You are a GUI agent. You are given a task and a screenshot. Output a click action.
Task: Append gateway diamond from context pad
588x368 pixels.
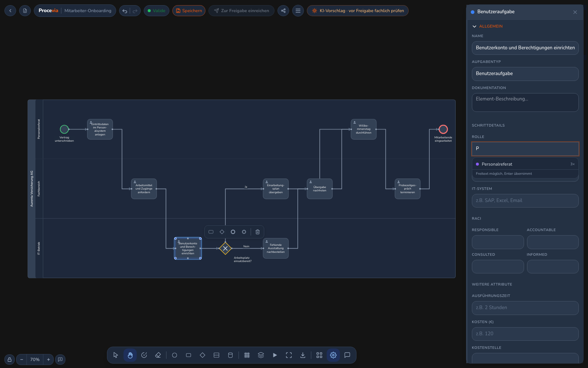[x=222, y=232]
